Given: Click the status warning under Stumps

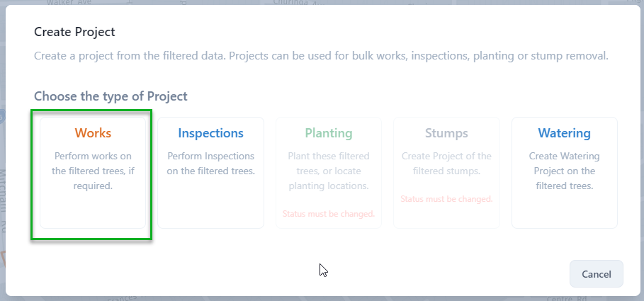Looking at the screenshot, I should click(x=446, y=199).
